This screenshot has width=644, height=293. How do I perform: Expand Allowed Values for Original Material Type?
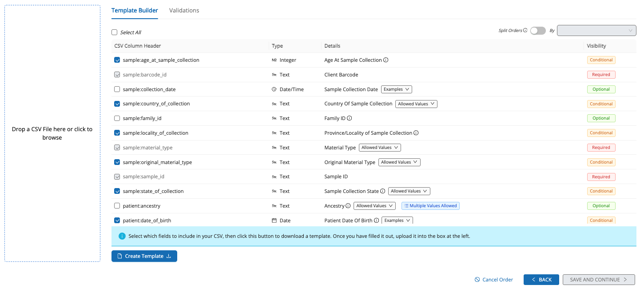click(399, 162)
